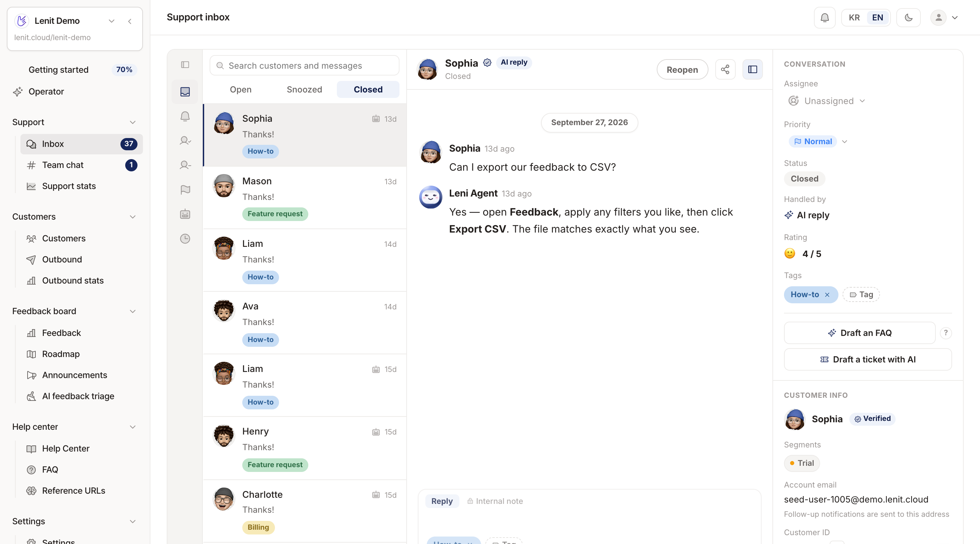This screenshot has height=544, width=980.
Task: Toggle the inbox list panel icon
Action: tap(185, 65)
